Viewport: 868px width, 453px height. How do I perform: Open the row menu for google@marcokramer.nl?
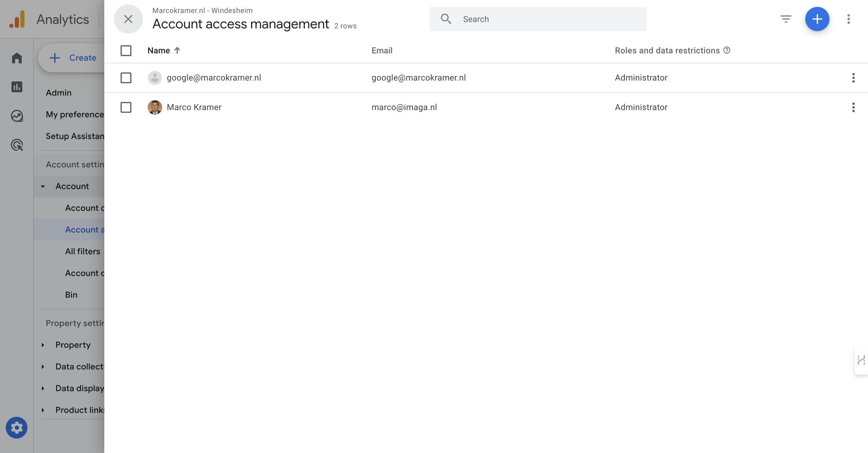[x=853, y=78]
